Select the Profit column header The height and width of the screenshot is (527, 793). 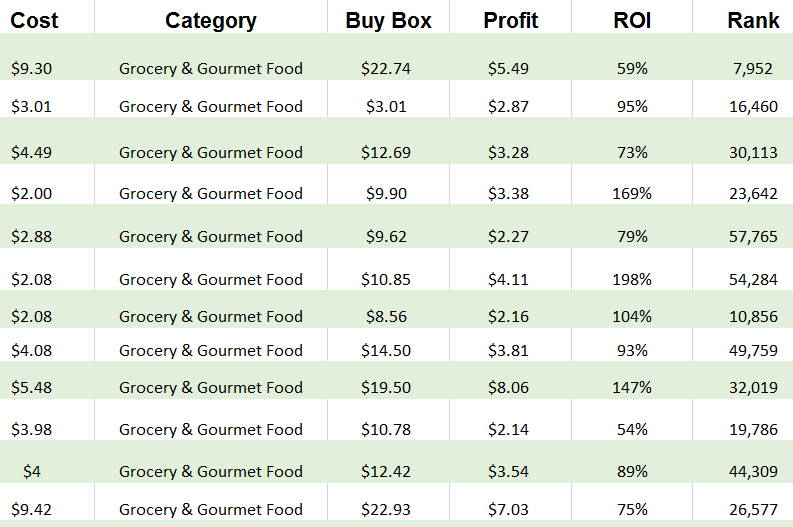(x=510, y=21)
